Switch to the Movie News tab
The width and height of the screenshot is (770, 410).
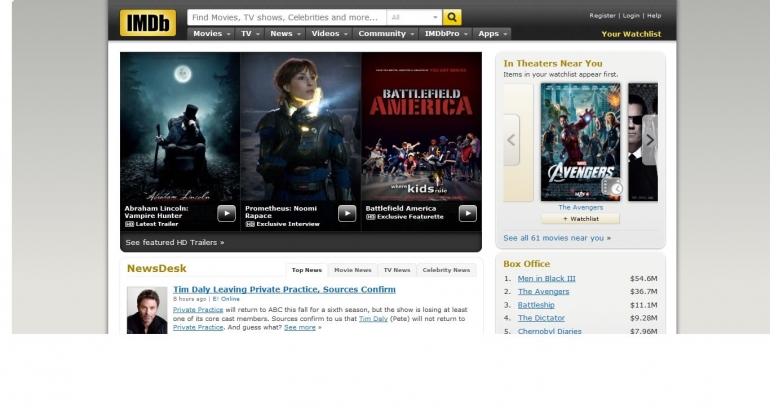pos(353,270)
